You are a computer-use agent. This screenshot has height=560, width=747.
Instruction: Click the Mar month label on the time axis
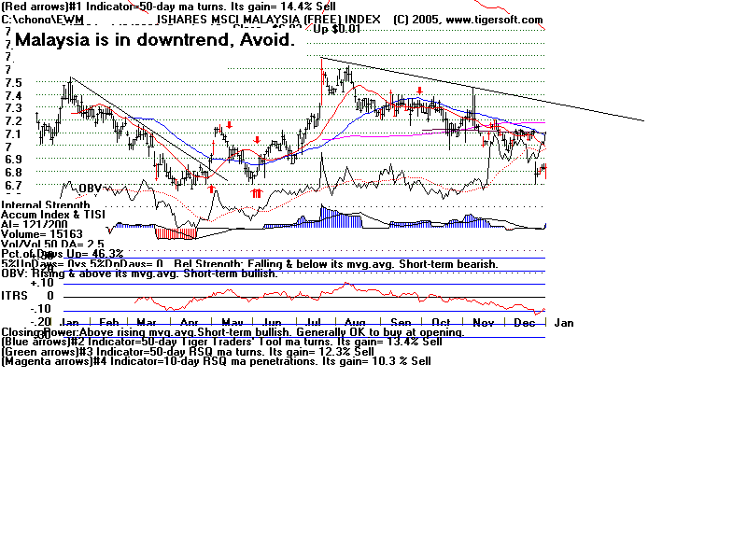[146, 322]
